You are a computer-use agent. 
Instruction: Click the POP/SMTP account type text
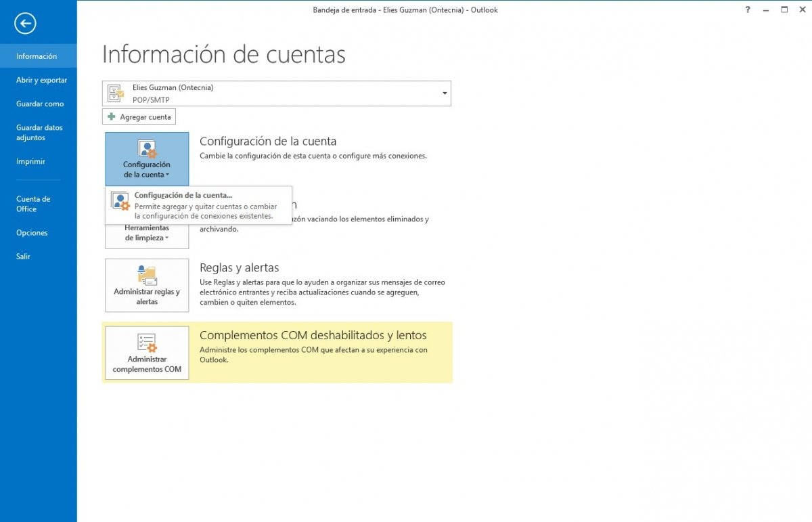click(x=151, y=100)
